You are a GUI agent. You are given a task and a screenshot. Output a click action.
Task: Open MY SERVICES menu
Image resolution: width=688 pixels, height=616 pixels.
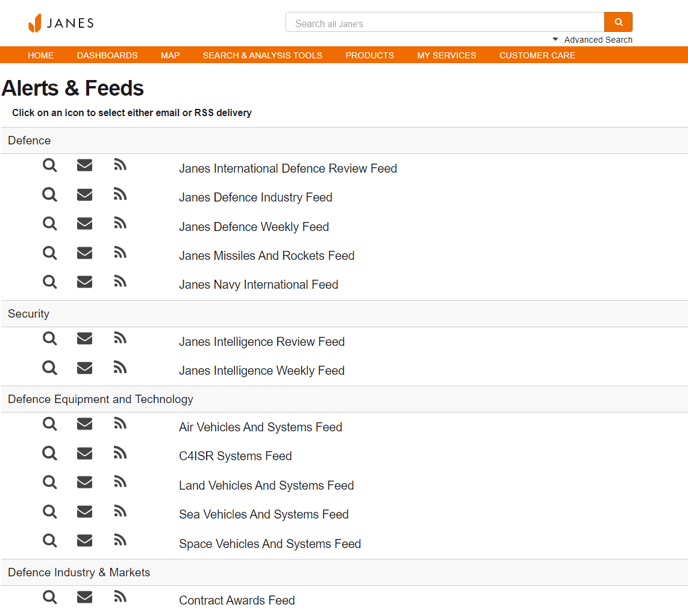pyautogui.click(x=446, y=55)
